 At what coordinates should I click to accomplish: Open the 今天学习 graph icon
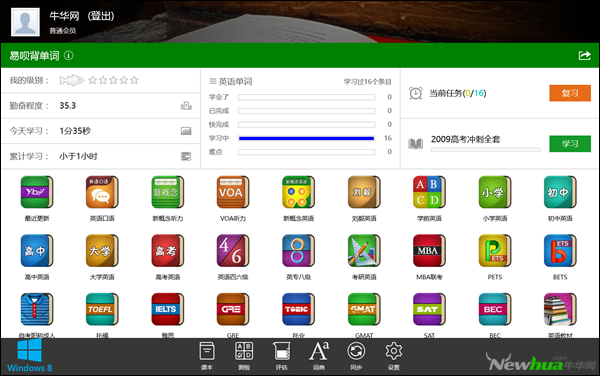[x=186, y=131]
